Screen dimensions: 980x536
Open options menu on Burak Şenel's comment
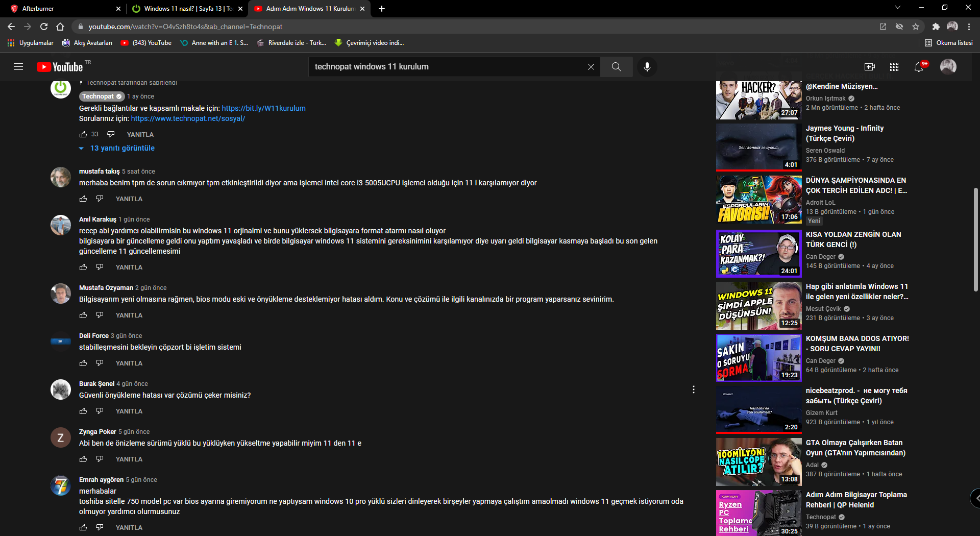click(x=694, y=389)
